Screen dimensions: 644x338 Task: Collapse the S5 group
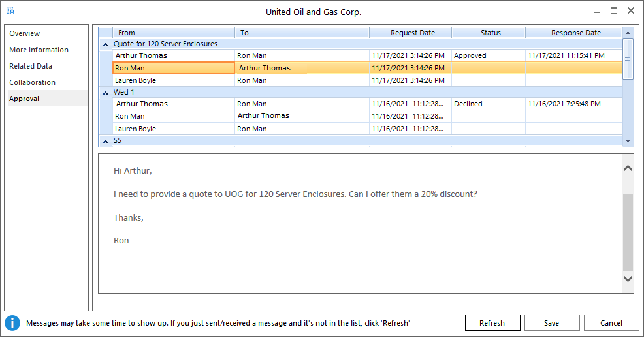point(105,141)
